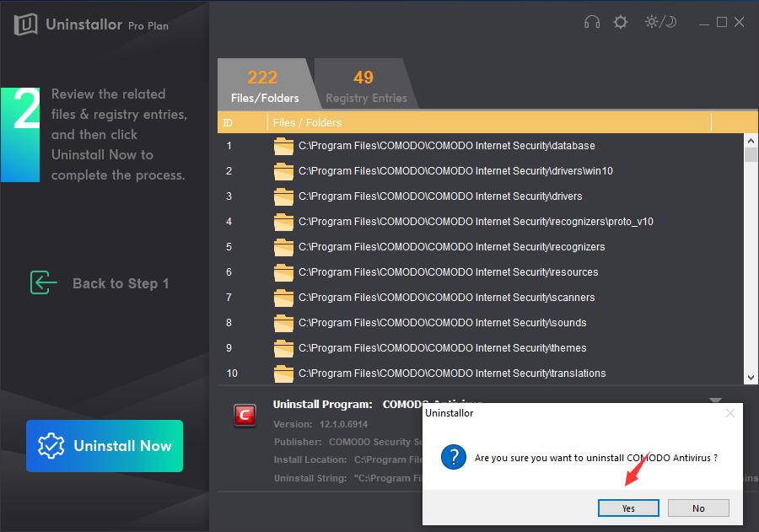Click the COMODO red program icon
The height and width of the screenshot is (532, 759).
tap(245, 416)
